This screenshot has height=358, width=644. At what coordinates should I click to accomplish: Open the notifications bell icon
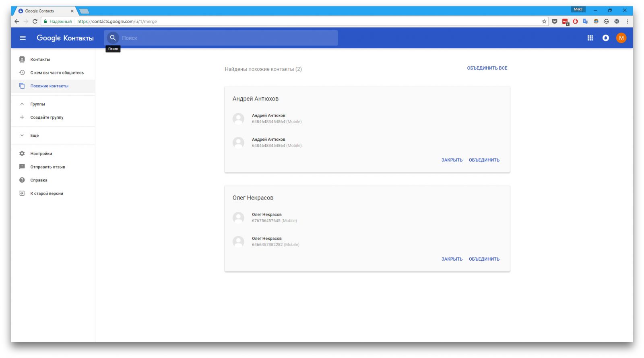coord(605,38)
